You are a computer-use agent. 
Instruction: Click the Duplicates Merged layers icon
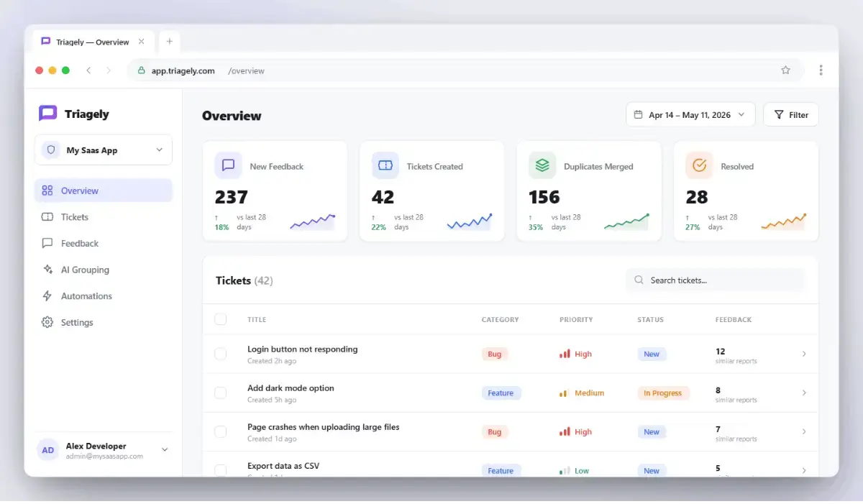tap(542, 165)
